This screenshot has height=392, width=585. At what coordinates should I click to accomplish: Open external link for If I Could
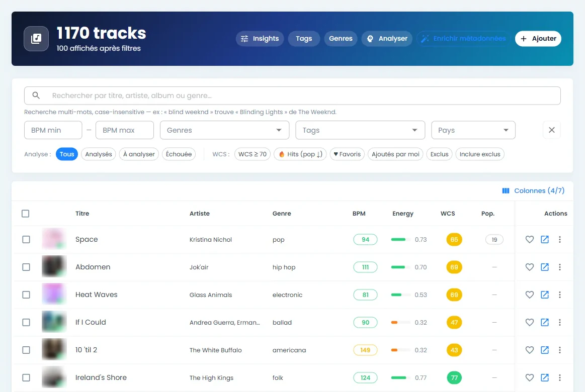[545, 322]
